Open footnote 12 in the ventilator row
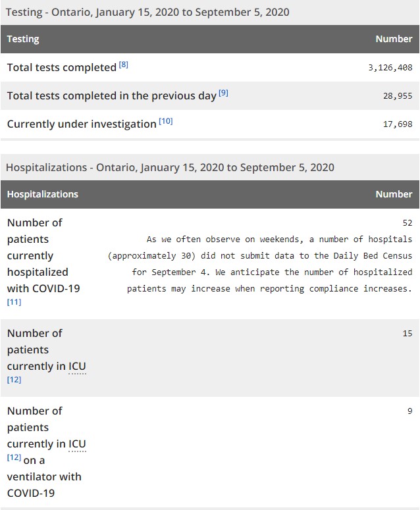This screenshot has height=510, width=420. [14, 457]
